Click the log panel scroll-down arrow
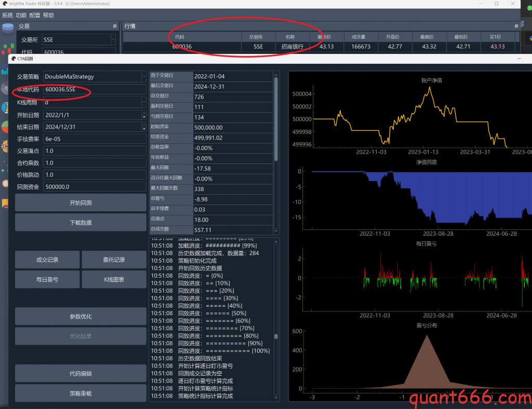 (276, 398)
